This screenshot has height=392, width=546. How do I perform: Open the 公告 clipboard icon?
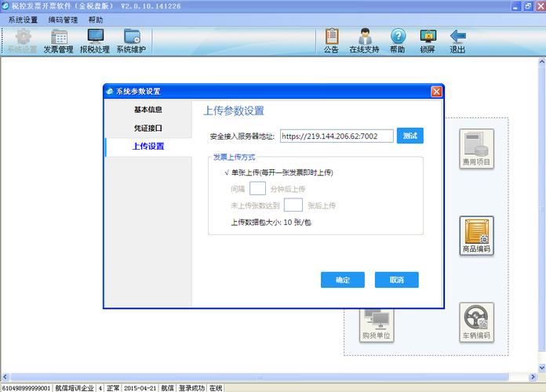click(x=331, y=41)
